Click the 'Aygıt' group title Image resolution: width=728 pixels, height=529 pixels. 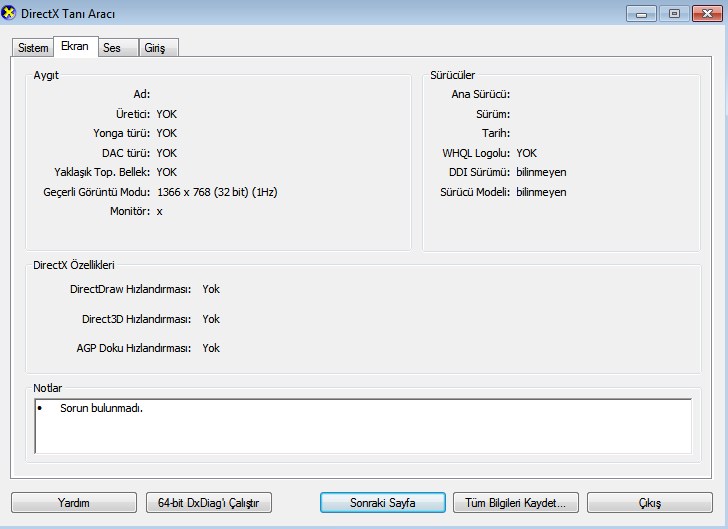coord(46,75)
